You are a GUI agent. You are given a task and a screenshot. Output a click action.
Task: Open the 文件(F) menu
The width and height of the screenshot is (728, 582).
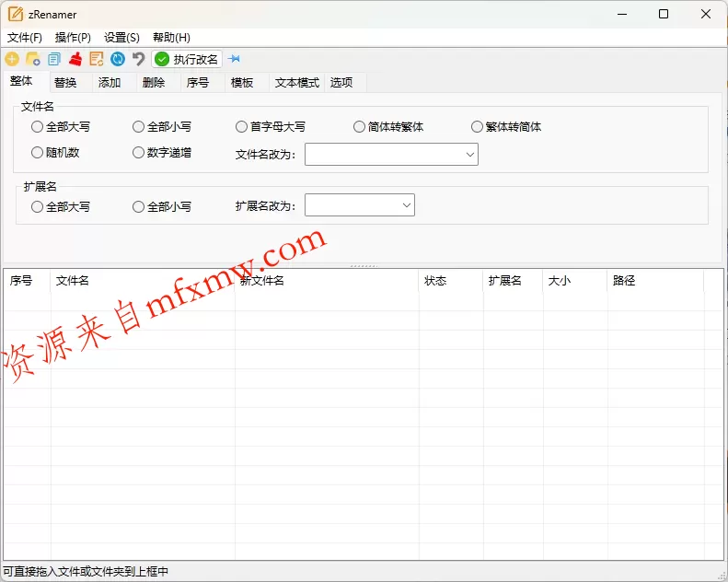[x=25, y=37]
